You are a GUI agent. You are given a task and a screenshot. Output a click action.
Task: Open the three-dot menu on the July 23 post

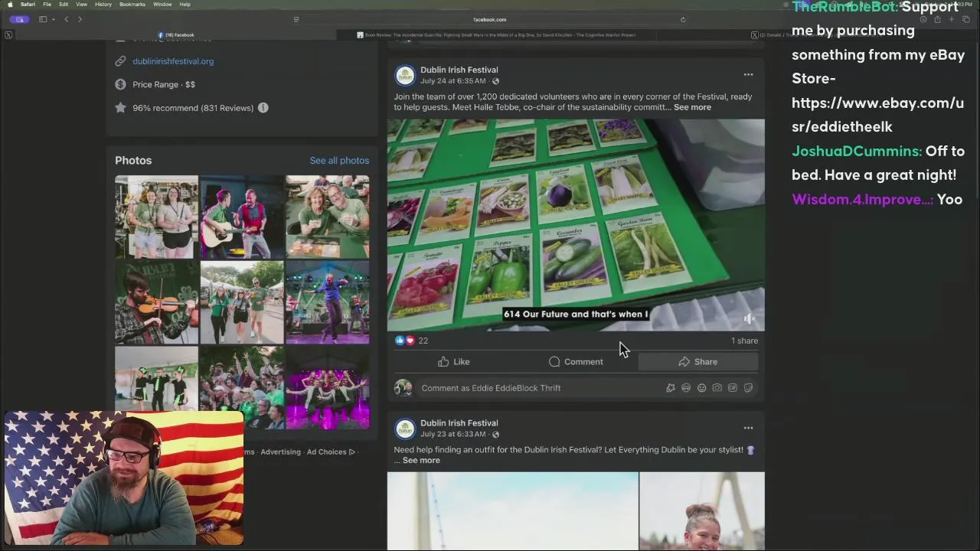point(748,428)
